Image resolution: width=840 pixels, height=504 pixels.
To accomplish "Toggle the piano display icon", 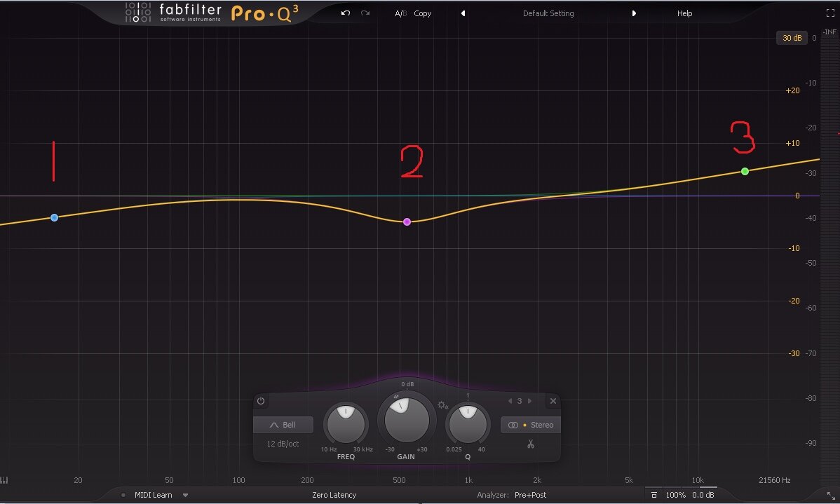I will 4,480.
